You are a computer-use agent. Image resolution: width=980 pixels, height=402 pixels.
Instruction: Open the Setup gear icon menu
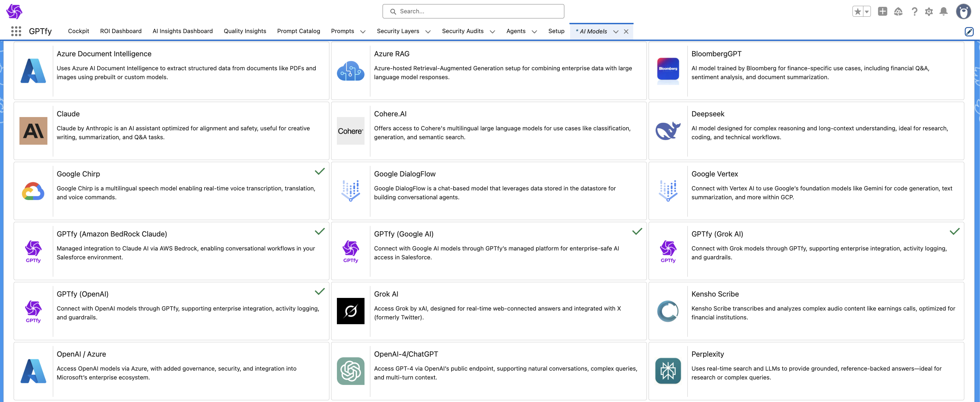pyautogui.click(x=929, y=11)
